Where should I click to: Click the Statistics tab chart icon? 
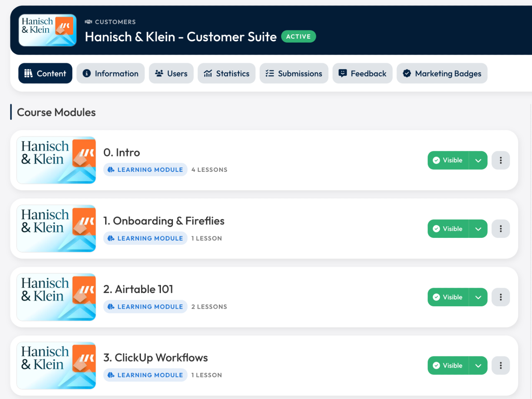pos(208,73)
